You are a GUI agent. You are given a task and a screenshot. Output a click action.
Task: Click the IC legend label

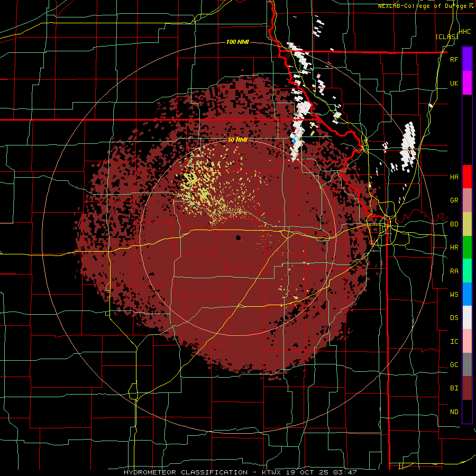(454, 341)
